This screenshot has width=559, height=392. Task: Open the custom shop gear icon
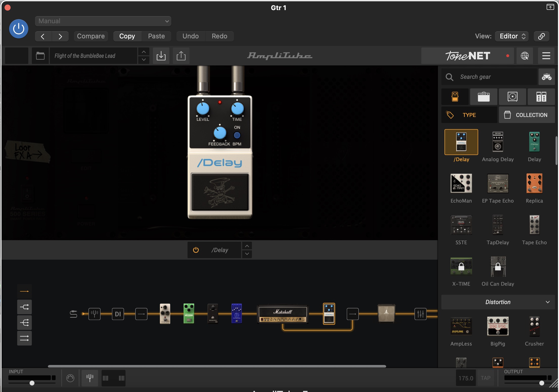pos(547,77)
